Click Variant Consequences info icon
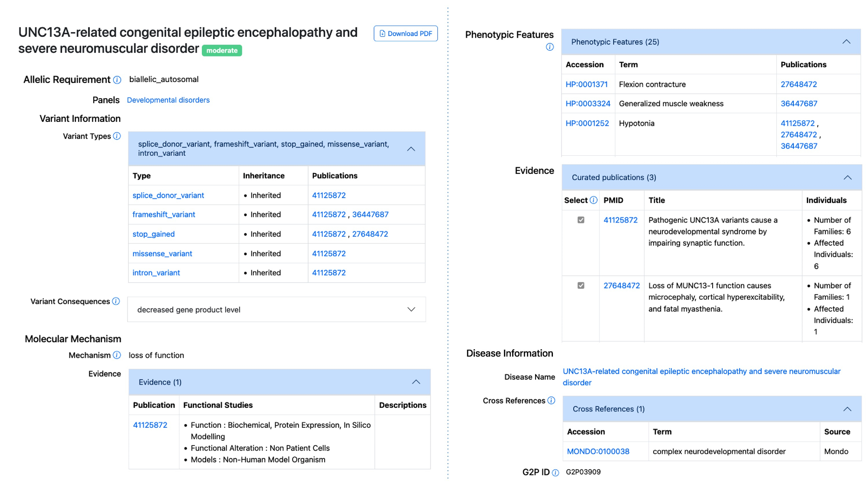Screen dimensions: 868x488 tap(116, 301)
